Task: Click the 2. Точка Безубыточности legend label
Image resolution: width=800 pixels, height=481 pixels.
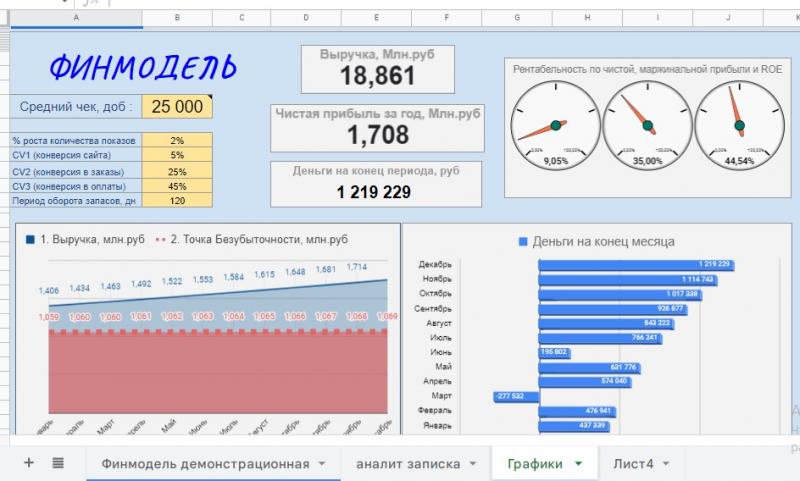Action: [259, 239]
